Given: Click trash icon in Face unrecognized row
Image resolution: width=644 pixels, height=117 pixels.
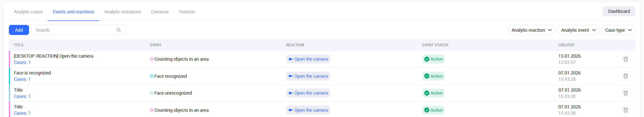Looking at the screenshot, I should pos(625,93).
